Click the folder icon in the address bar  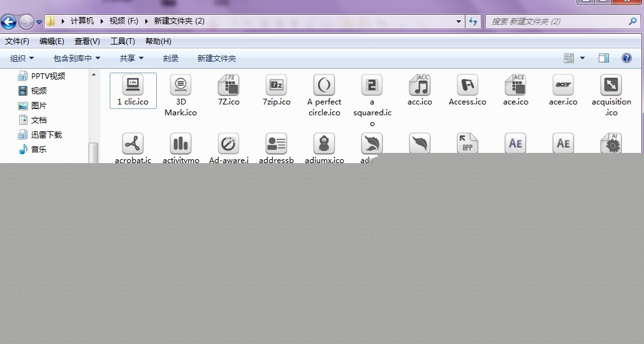click(50, 21)
